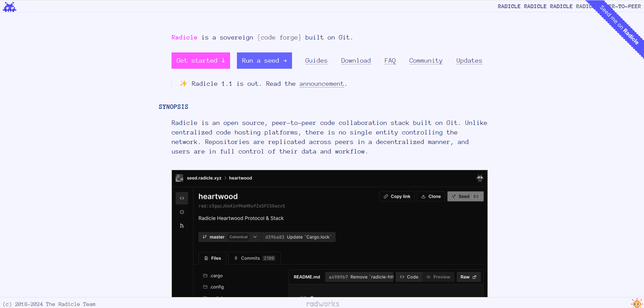The height and width of the screenshot is (308, 644).
Task: Select the source code sidebar icon
Action: pos(182,198)
